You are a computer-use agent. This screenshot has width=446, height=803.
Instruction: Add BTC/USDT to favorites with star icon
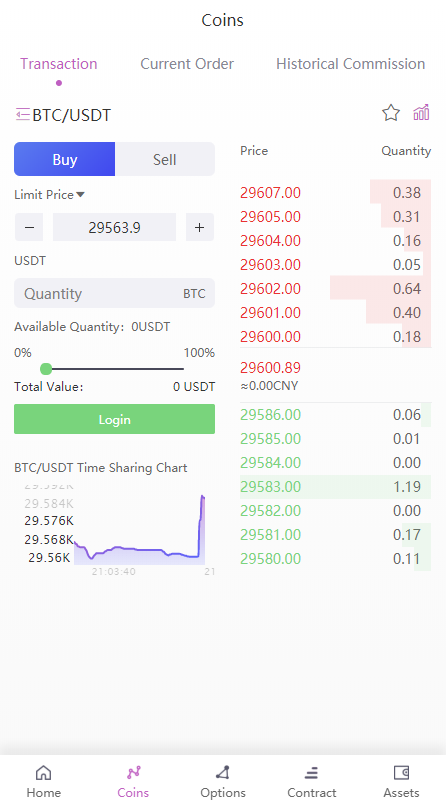tap(391, 113)
